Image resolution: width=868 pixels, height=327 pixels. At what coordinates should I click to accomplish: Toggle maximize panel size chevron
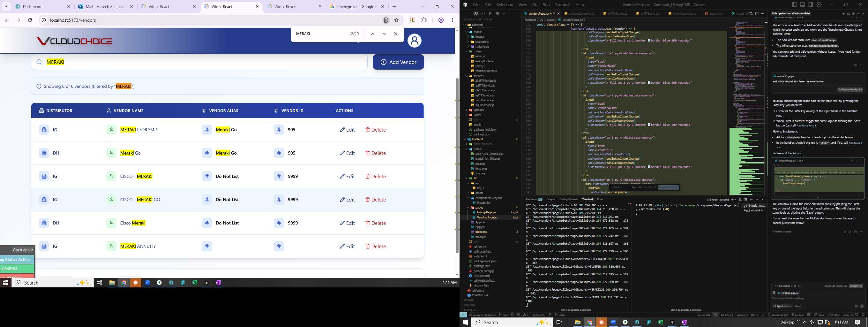coord(757,200)
